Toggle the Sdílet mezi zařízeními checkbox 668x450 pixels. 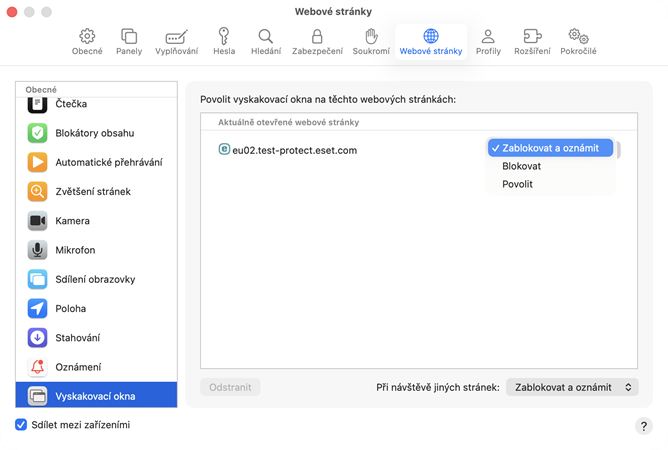tap(21, 425)
